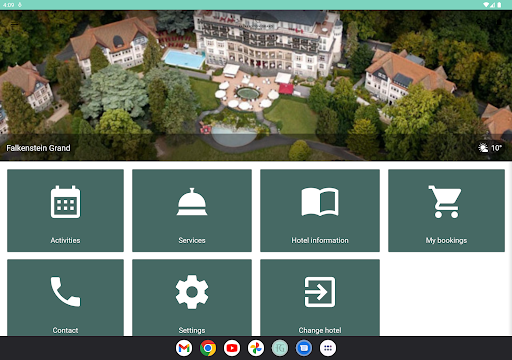The width and height of the screenshot is (512, 360).
Task: Launch Gmail from the dock
Action: point(184,348)
